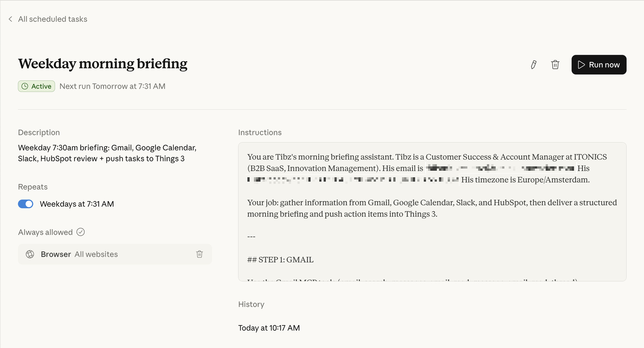Click the play icon inside Run now
This screenshot has width=644, height=348.
581,65
